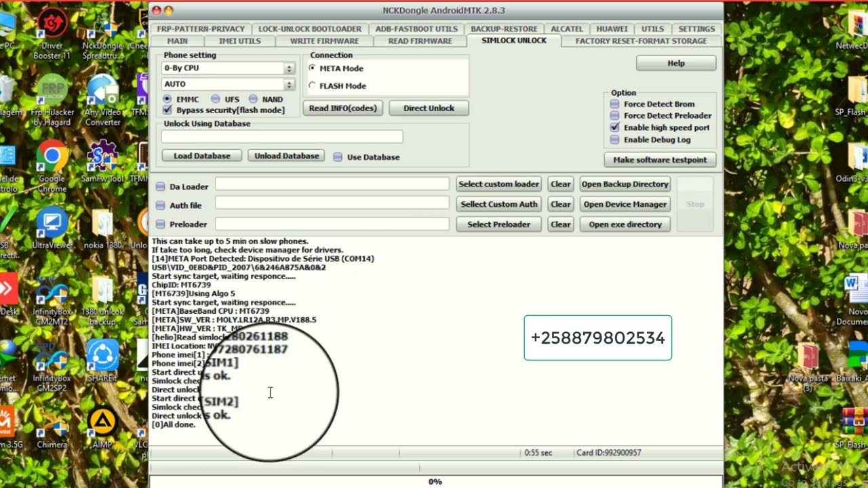Open IMEI UTILS tab
This screenshot has width=868, height=488.
pos(239,41)
